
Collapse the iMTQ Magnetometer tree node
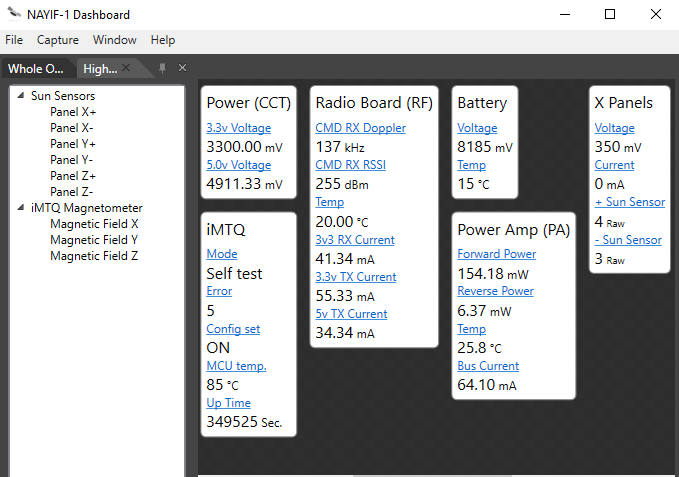point(21,208)
